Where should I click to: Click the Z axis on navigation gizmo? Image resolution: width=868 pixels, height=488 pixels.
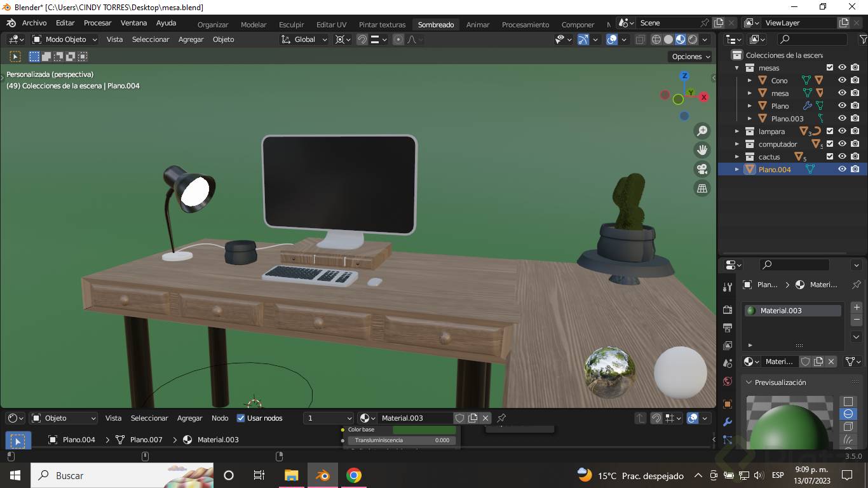684,76
